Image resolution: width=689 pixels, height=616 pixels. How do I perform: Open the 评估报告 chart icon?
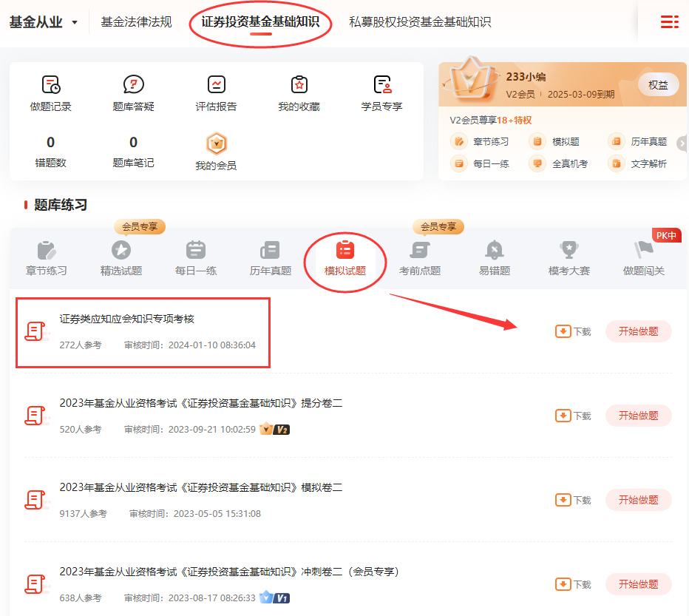(x=216, y=84)
